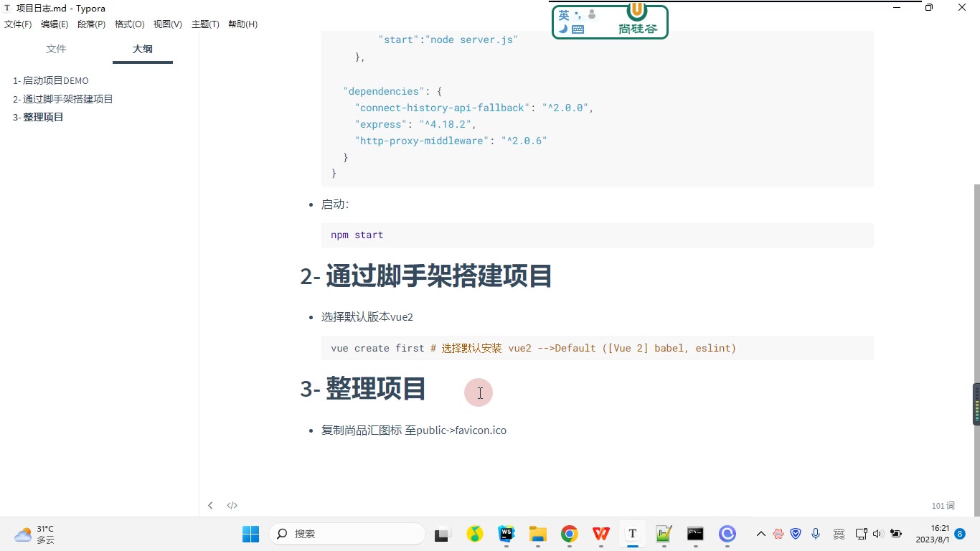Open the 段落(P) menu

91,24
